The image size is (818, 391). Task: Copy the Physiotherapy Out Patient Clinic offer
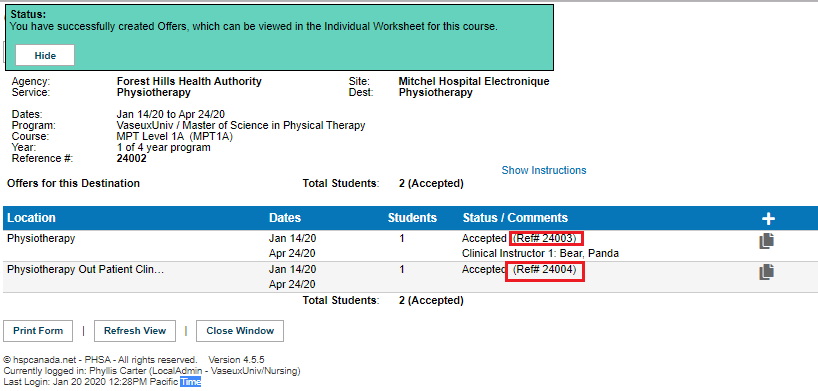[766, 272]
